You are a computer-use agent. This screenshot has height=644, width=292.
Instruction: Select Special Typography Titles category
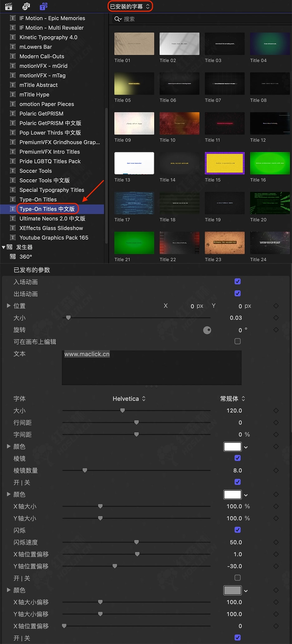[x=52, y=190]
